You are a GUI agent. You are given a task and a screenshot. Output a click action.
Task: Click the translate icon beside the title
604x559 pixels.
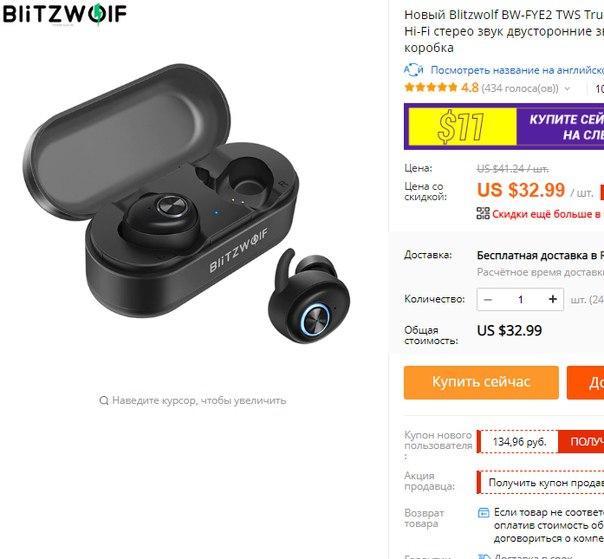pos(413,70)
